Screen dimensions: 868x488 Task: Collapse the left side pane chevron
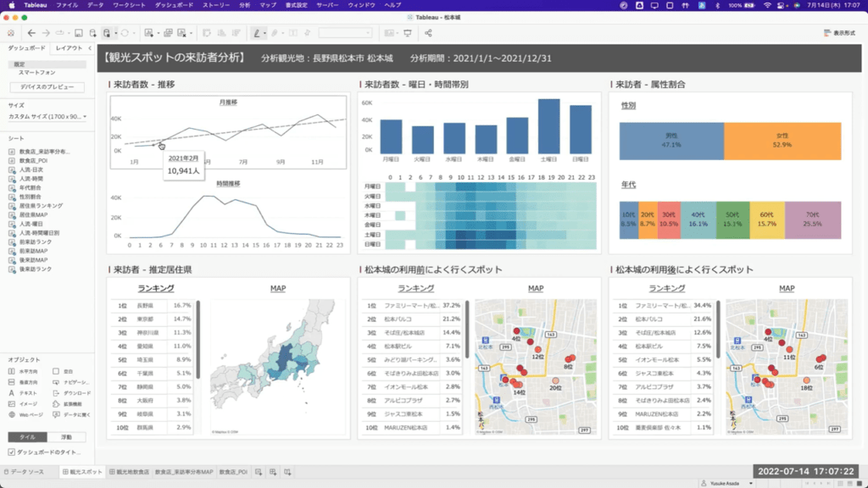pos(90,48)
